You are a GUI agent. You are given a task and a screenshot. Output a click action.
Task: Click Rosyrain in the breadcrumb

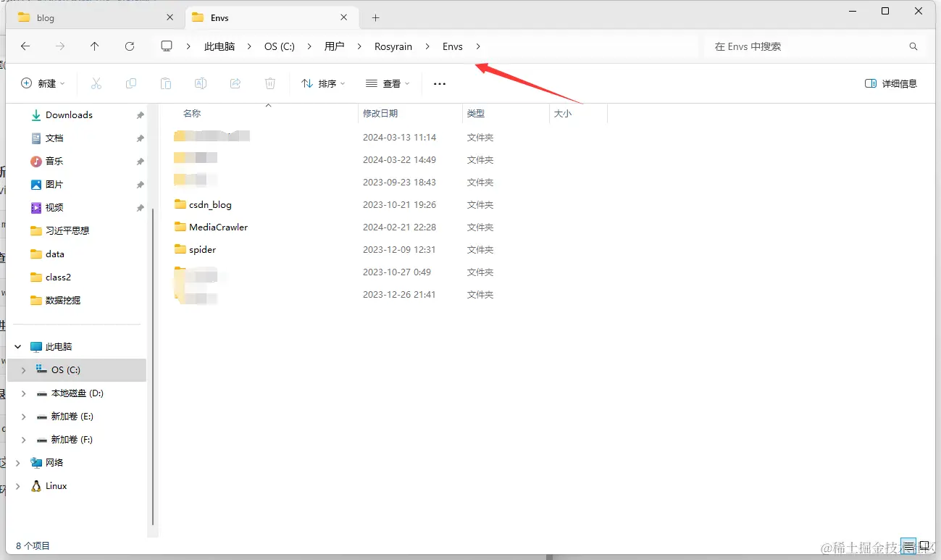click(x=393, y=46)
